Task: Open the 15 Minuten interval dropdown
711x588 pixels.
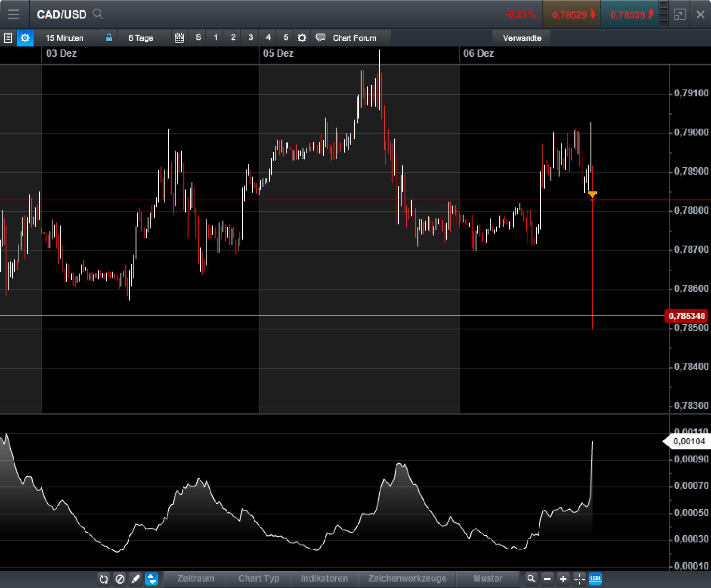Action: (x=65, y=38)
